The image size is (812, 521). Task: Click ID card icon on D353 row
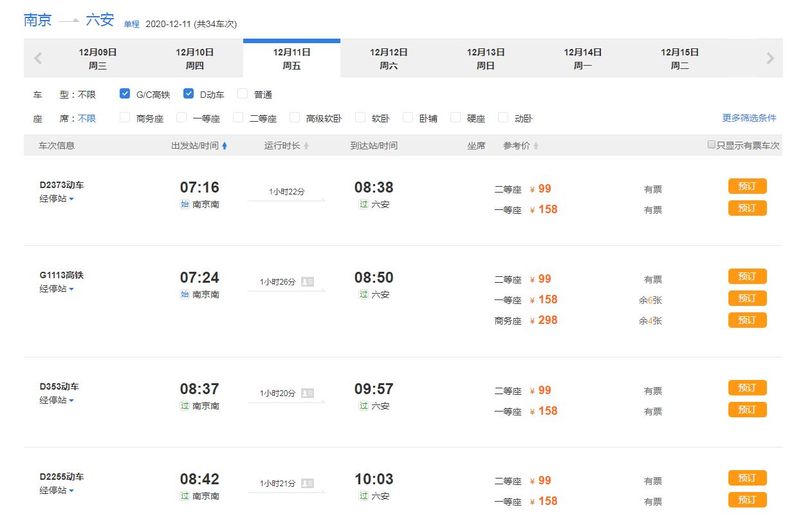[x=308, y=393]
